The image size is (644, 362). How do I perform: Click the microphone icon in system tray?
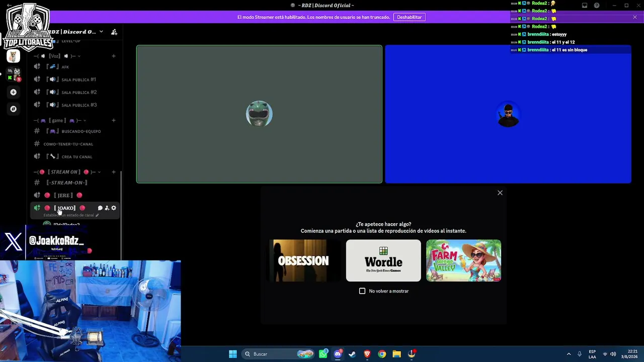580,354
